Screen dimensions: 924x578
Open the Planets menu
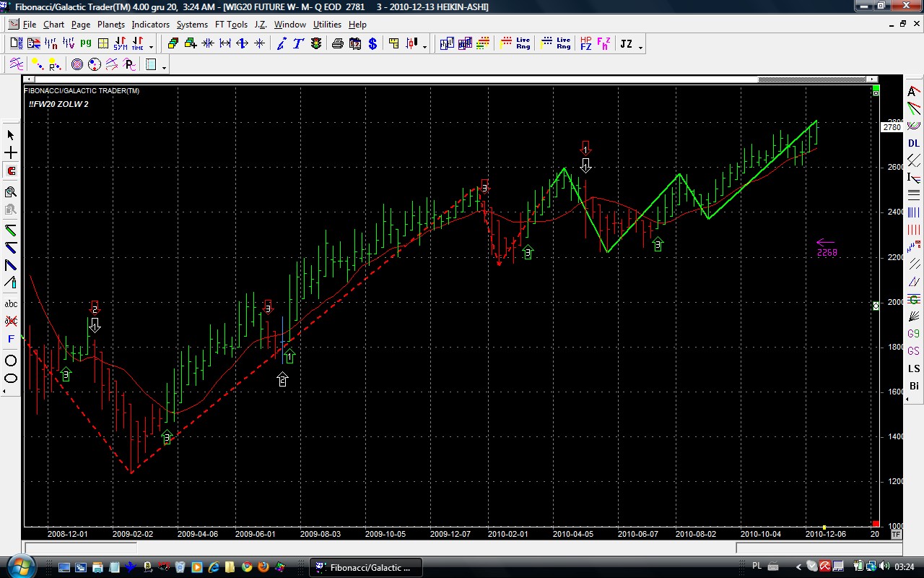[x=110, y=25]
